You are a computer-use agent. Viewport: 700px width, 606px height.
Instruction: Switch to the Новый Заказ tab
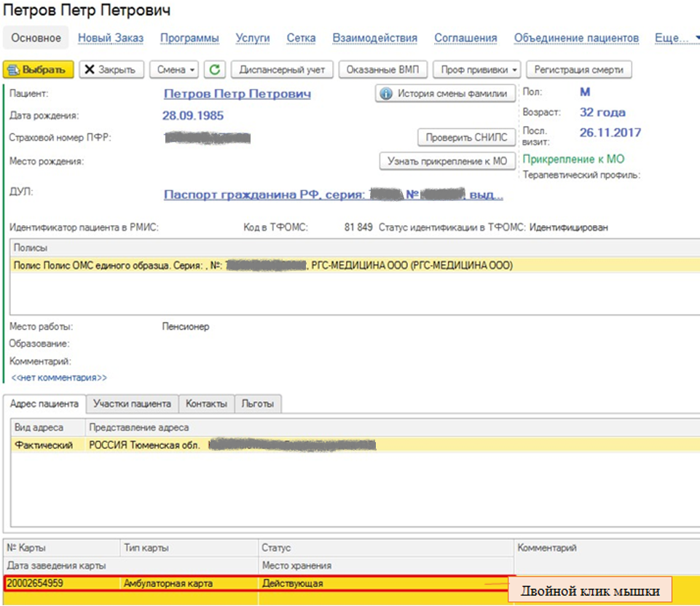pos(111,38)
